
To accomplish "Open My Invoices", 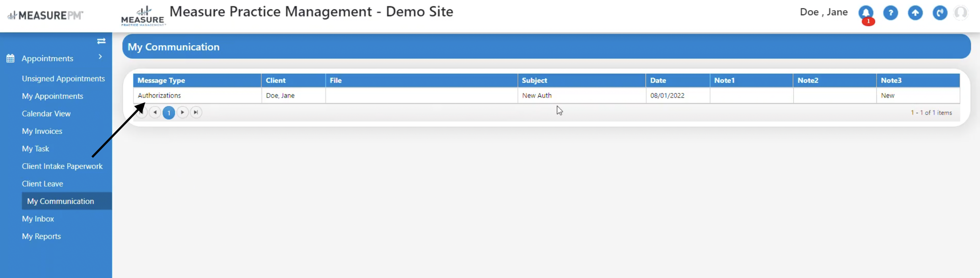I will tap(42, 131).
